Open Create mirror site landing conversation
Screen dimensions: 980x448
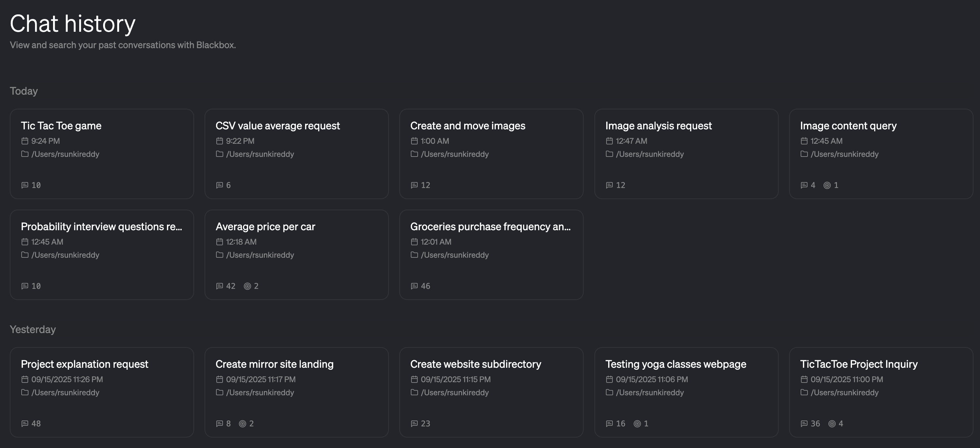296,392
